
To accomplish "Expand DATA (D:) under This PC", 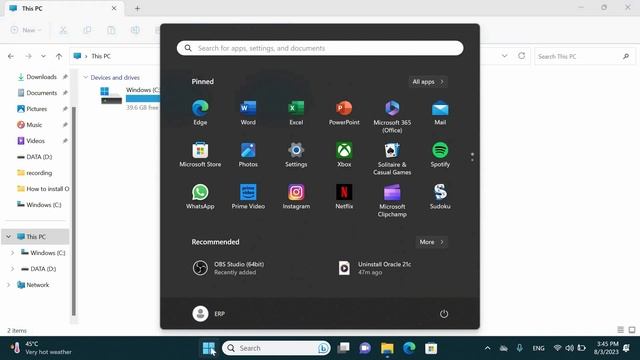I will tap(12, 269).
